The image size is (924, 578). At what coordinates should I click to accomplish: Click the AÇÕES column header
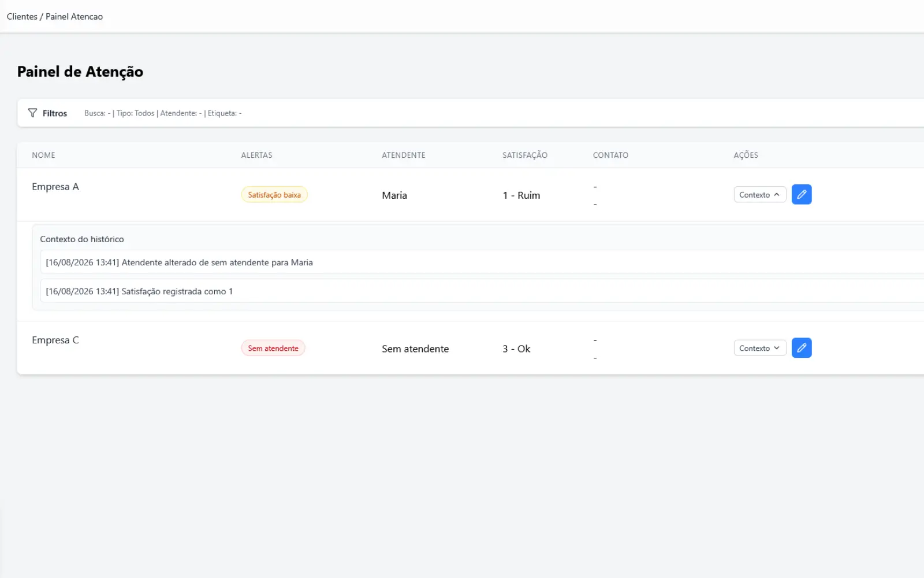coord(746,155)
